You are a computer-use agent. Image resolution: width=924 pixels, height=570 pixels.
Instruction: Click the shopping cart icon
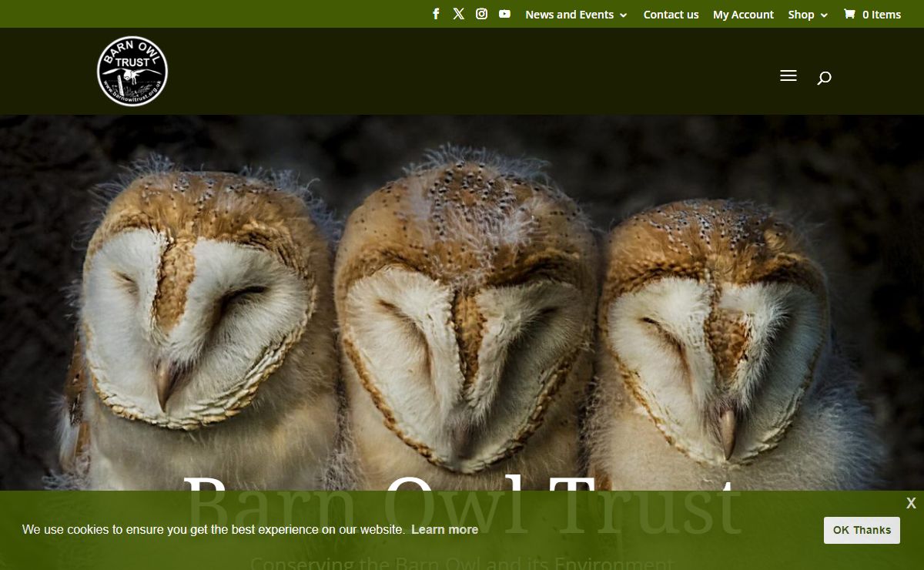(x=849, y=14)
